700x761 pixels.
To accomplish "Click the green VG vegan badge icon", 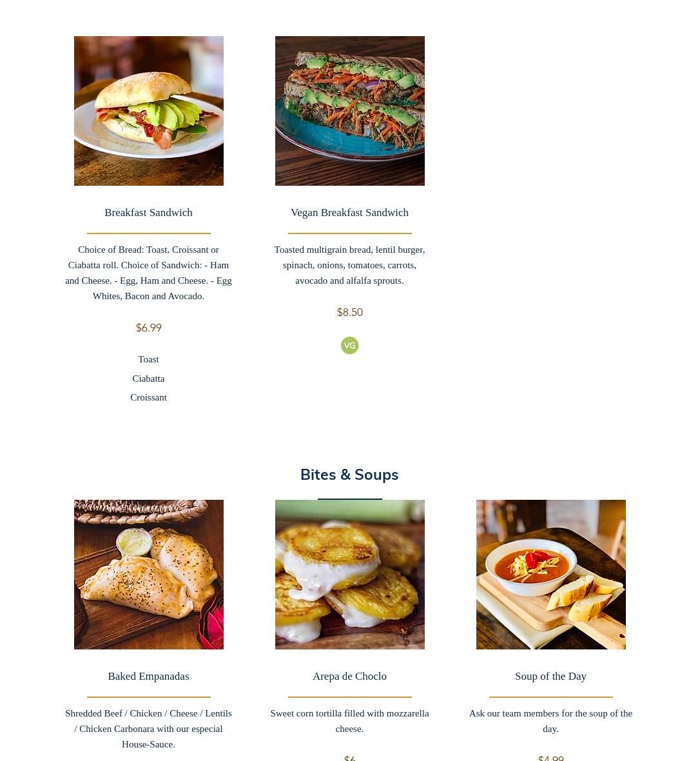I will [x=349, y=346].
